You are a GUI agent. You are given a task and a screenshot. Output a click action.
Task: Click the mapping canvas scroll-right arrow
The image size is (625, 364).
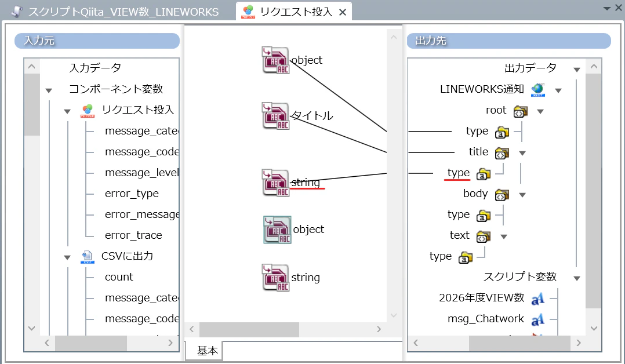click(379, 329)
